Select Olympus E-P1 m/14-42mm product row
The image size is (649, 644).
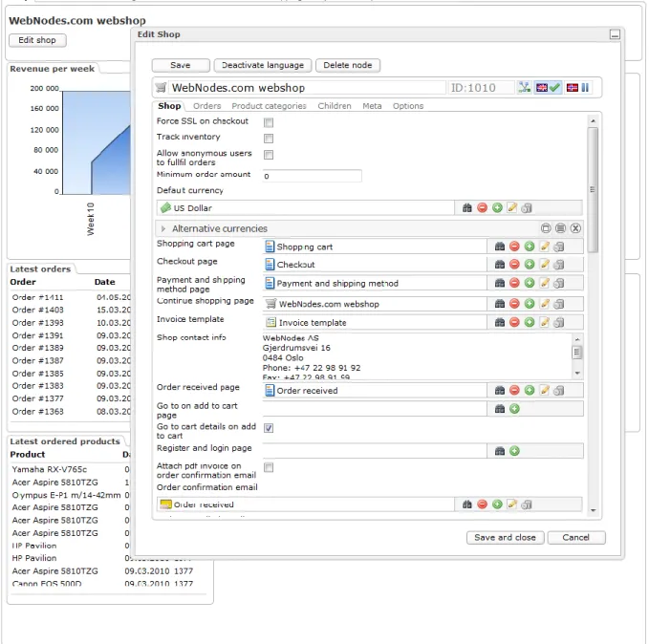coord(66,495)
